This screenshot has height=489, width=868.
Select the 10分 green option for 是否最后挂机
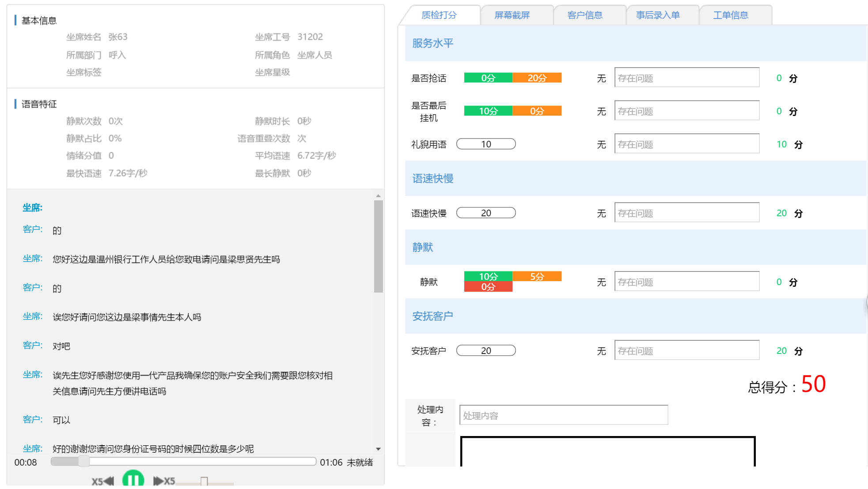pos(488,111)
